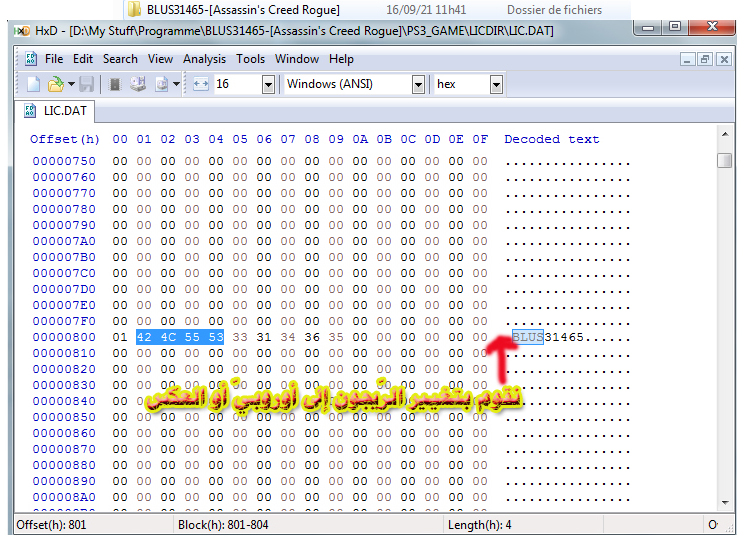Open the Windows (ANSI) charset dropdown

(x=417, y=85)
